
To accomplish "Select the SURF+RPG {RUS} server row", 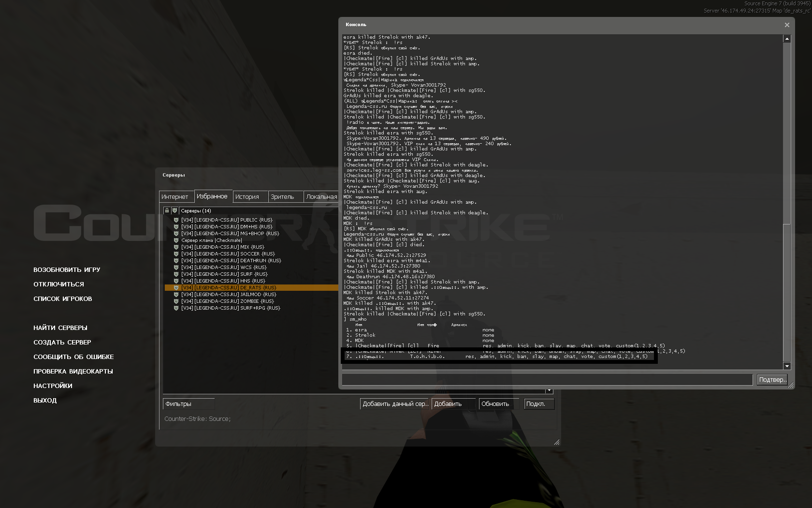I will [x=251, y=308].
